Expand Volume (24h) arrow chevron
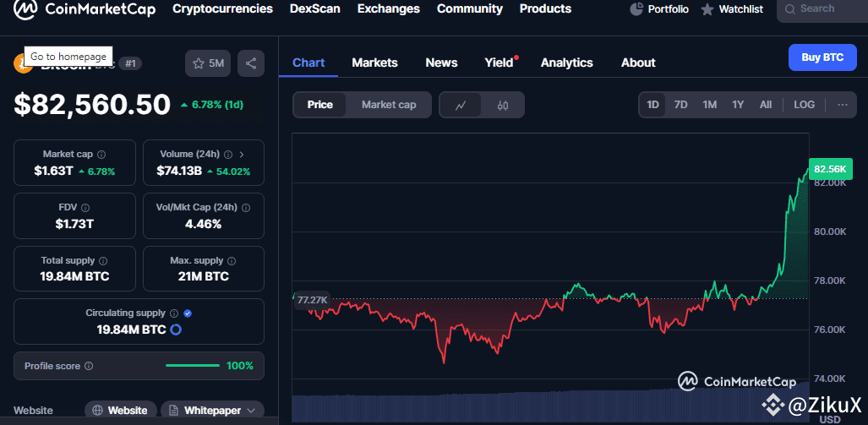 coord(242,155)
